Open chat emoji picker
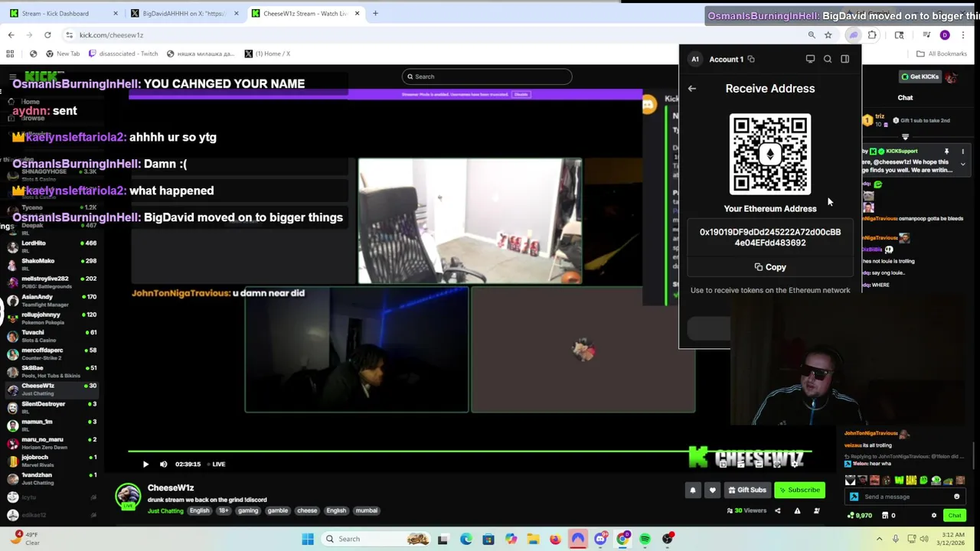This screenshot has width=980, height=551. (x=956, y=497)
